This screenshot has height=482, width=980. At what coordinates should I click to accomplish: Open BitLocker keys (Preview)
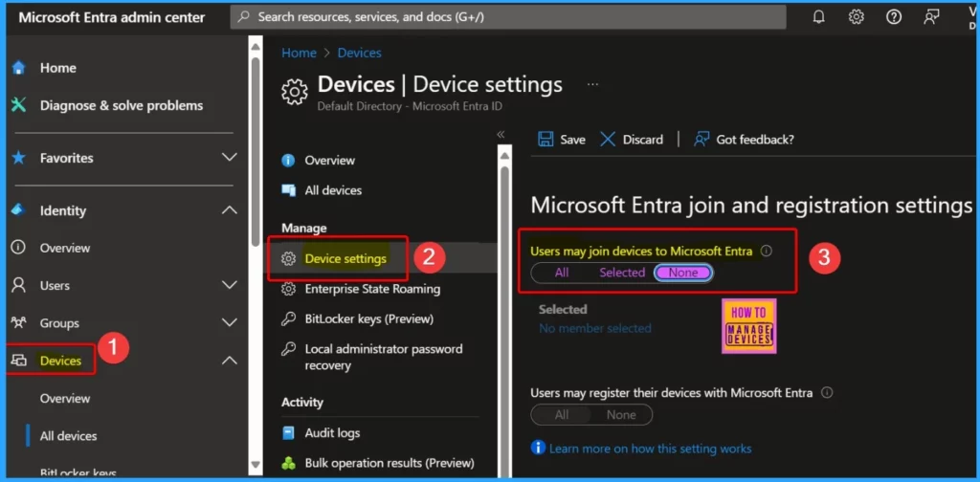pos(369,319)
